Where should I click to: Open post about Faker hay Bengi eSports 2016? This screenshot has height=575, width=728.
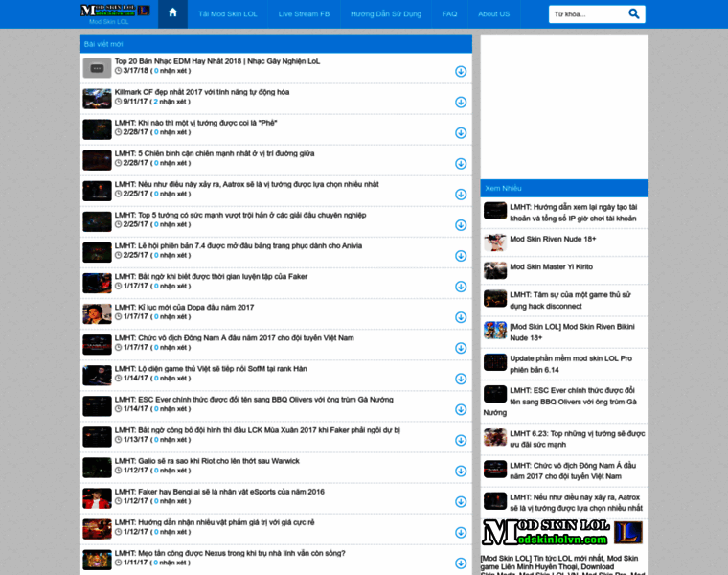coord(219,492)
